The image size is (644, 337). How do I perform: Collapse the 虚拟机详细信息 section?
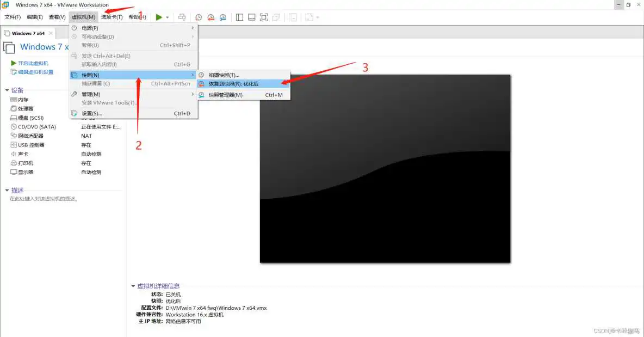coord(133,285)
